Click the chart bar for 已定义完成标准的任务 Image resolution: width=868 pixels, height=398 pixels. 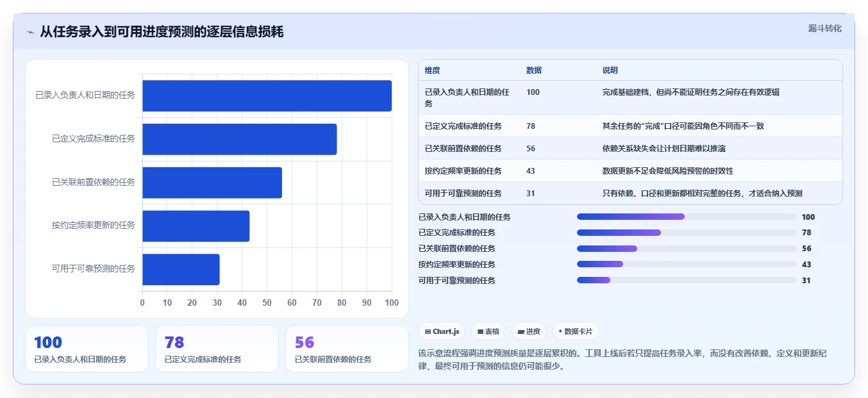pyautogui.click(x=239, y=139)
